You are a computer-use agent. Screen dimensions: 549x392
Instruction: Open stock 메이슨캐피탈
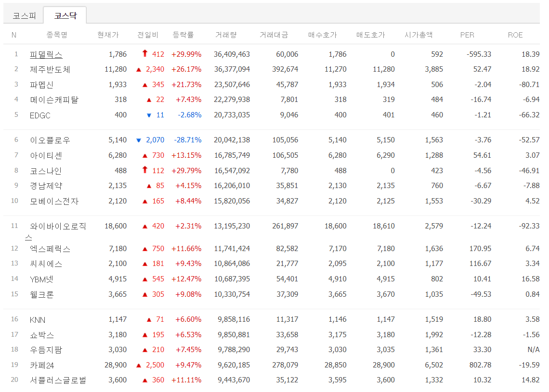coord(54,100)
